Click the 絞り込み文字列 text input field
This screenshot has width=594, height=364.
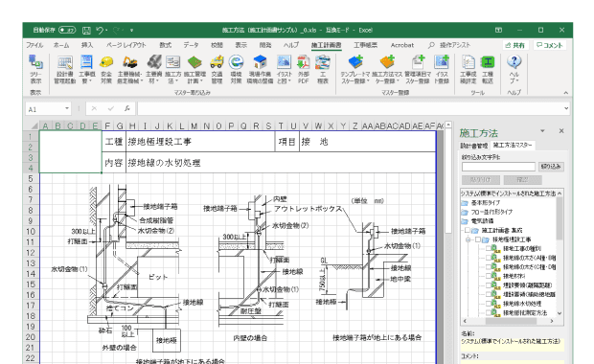pyautogui.click(x=498, y=167)
